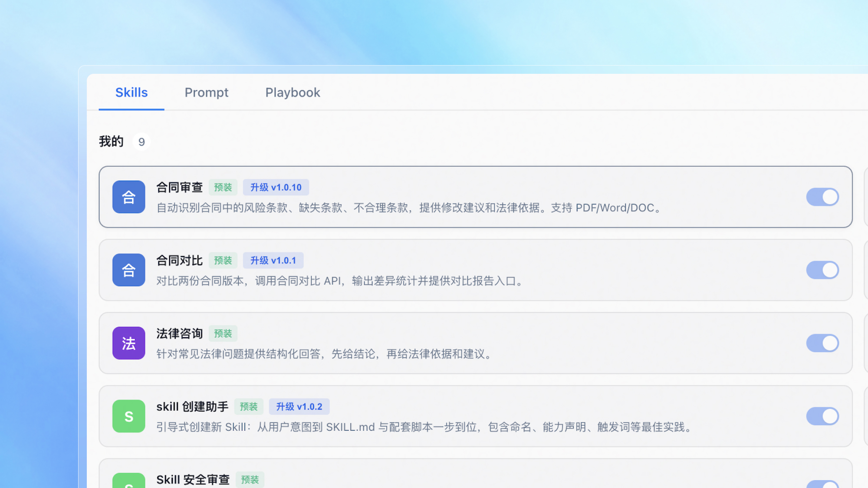The width and height of the screenshot is (868, 488).
Task: Click the 合同审查 skill icon
Action: pyautogui.click(x=129, y=197)
